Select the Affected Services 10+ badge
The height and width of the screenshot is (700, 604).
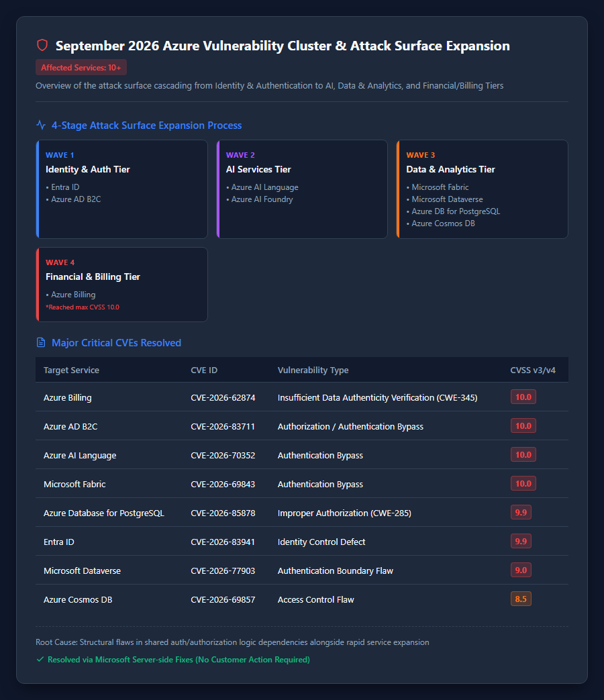click(81, 67)
